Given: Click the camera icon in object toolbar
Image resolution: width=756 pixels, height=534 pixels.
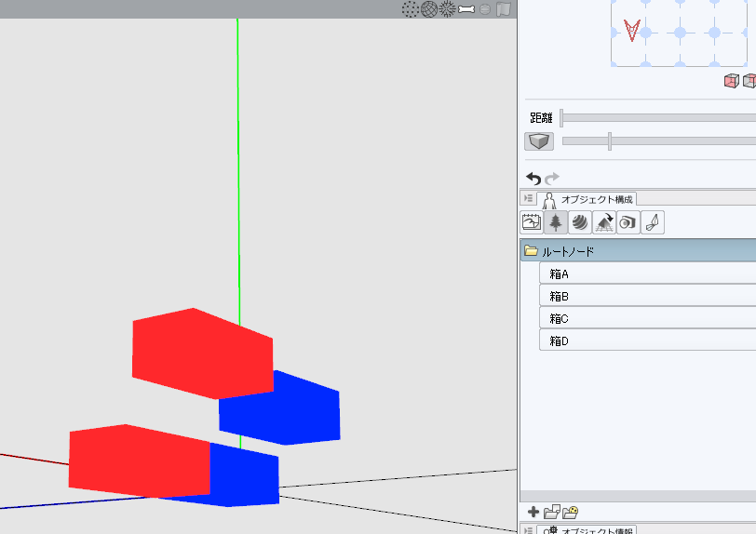Looking at the screenshot, I should [628, 222].
